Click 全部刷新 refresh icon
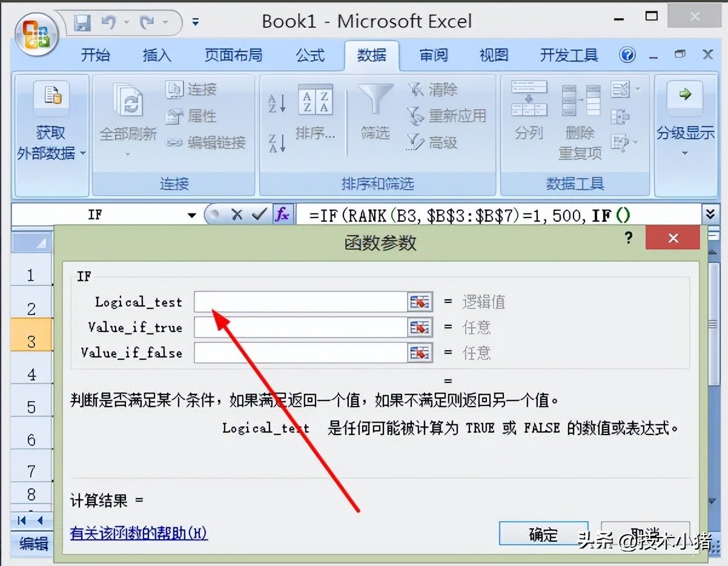Image resolution: width=728 pixels, height=566 pixels. [x=128, y=100]
